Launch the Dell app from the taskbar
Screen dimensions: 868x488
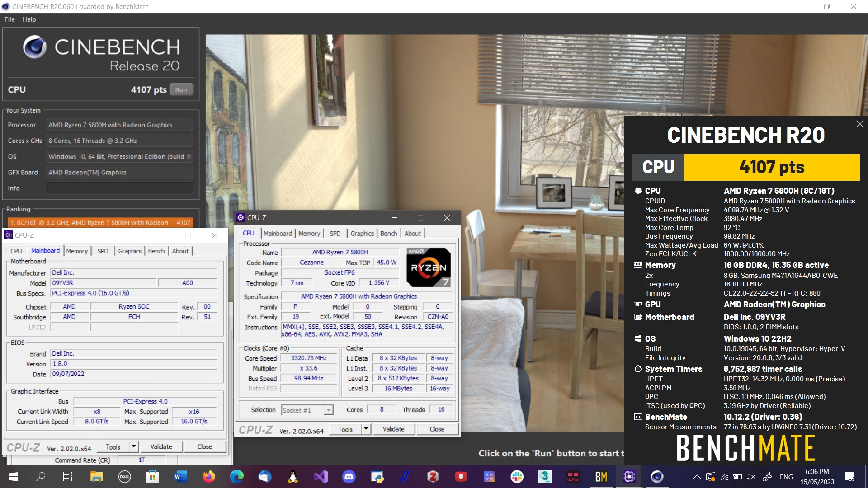(124, 477)
